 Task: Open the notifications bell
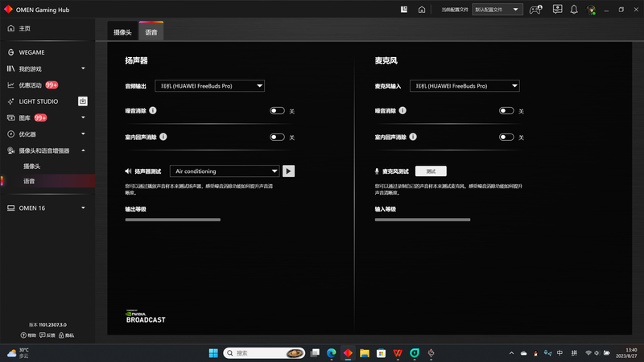[574, 10]
